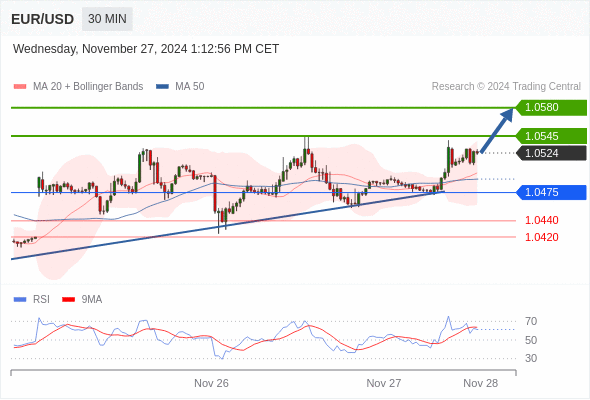Click the MA 50 legend color swatch
Image resolution: width=590 pixels, height=400 pixels.
point(162,87)
